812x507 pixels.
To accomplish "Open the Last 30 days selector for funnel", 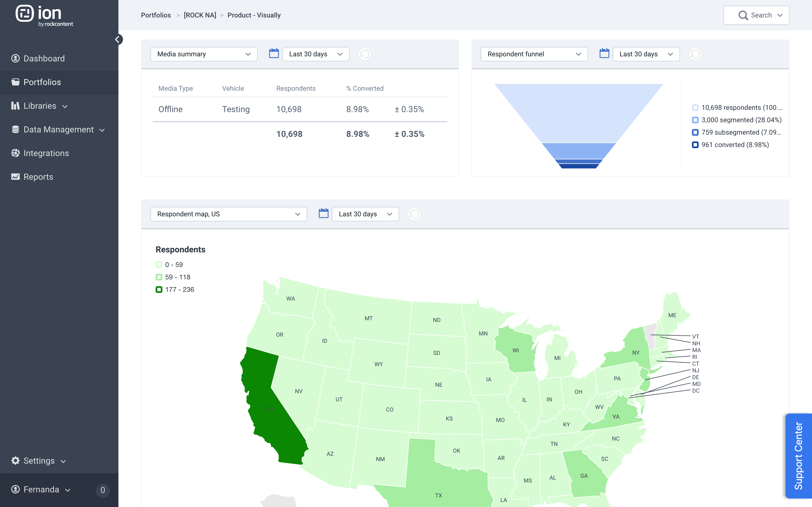I will point(646,54).
